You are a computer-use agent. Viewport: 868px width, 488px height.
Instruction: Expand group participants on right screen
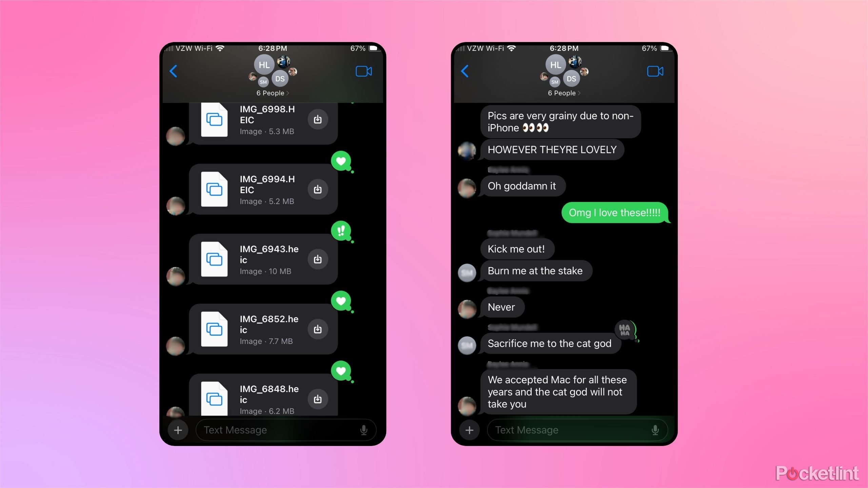pos(564,93)
